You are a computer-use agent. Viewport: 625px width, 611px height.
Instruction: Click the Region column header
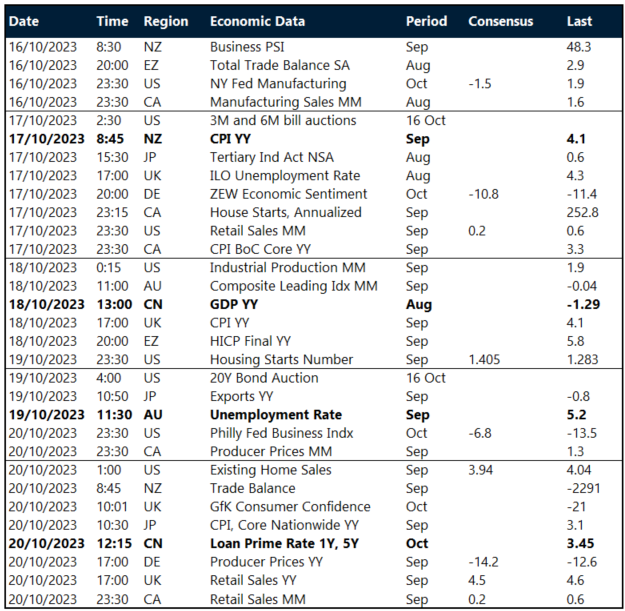(x=165, y=21)
